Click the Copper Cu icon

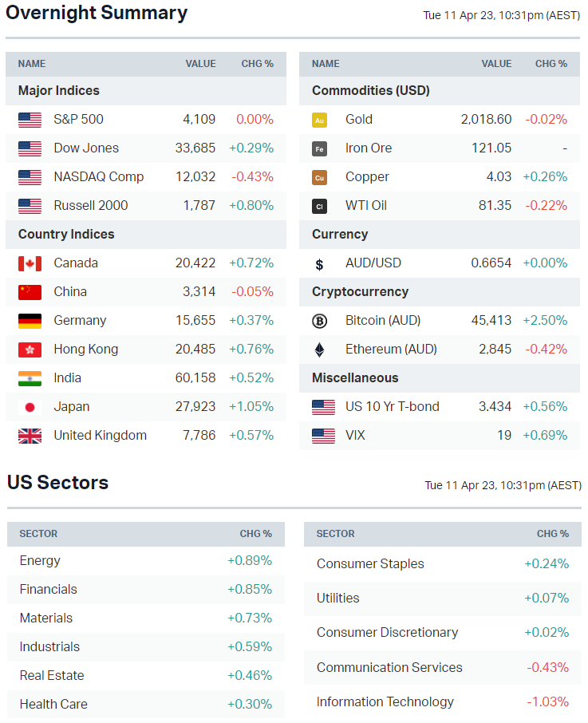pos(319,177)
